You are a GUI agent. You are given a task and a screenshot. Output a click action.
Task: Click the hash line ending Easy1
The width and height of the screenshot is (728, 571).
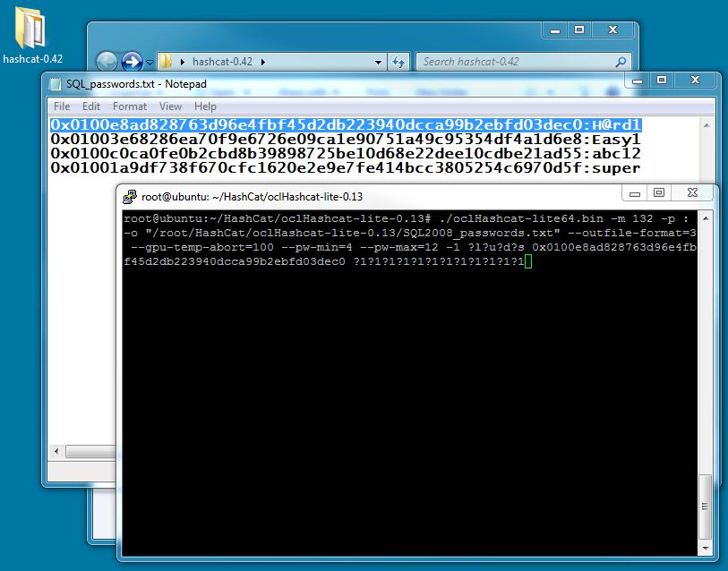tap(346, 140)
